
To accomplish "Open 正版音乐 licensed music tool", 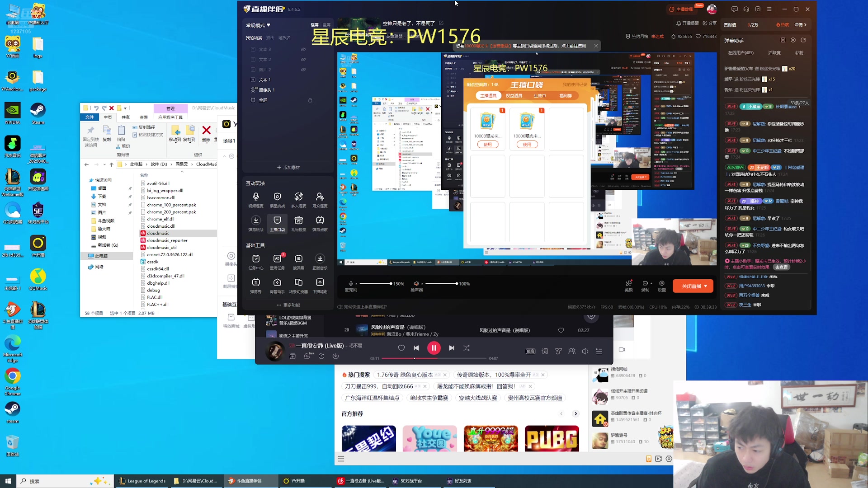I will (320, 262).
